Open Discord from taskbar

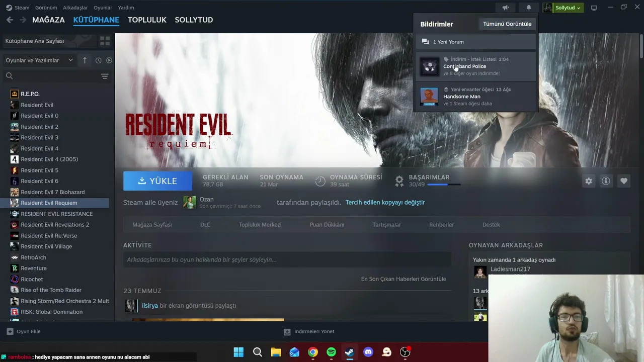[x=368, y=352]
